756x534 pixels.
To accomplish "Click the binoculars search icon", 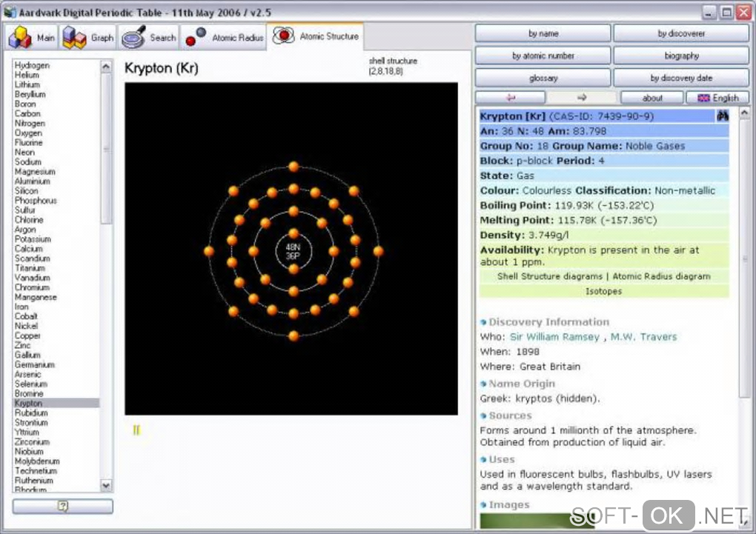I will coord(722,116).
